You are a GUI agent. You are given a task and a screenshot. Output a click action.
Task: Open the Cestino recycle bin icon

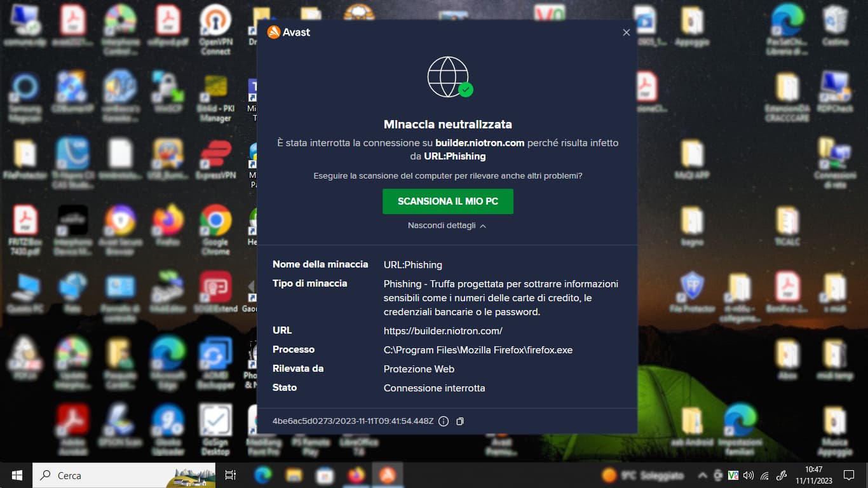835,25
